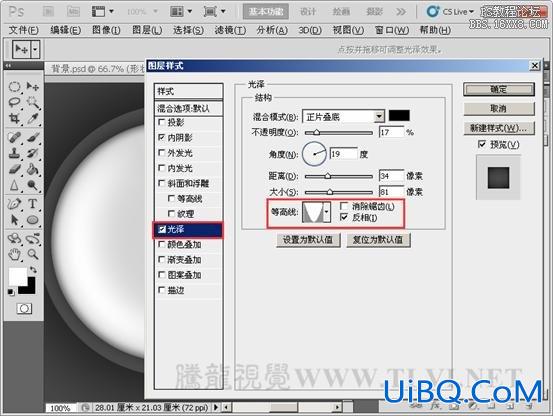This screenshot has width=553, height=416.
Task: Open the 混合模式 blend mode dropdown
Action: [x=379, y=116]
